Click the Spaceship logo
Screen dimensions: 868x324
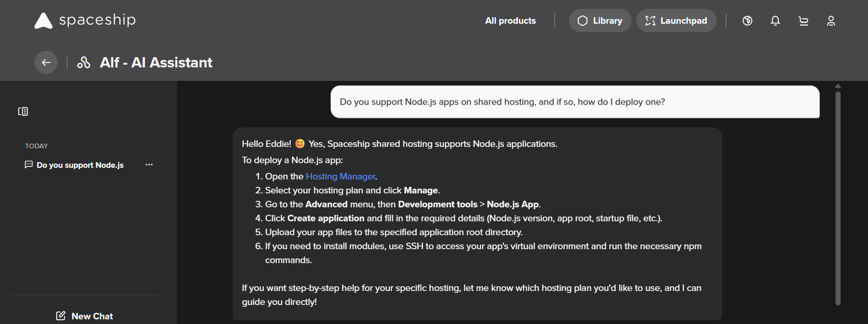[85, 20]
